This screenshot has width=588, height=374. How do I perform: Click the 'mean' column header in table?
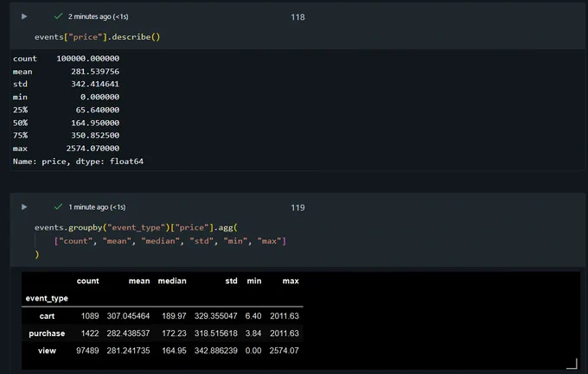pos(139,281)
